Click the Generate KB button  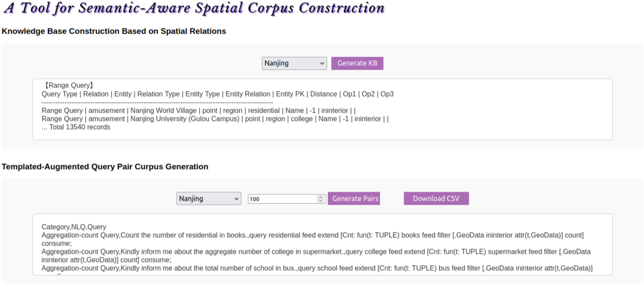pos(357,63)
